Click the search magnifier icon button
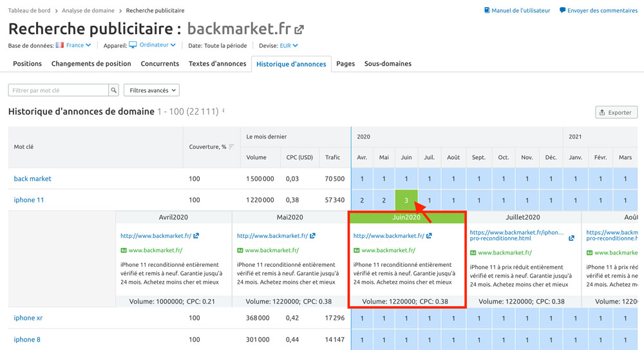This screenshot has height=350, width=644. [114, 90]
